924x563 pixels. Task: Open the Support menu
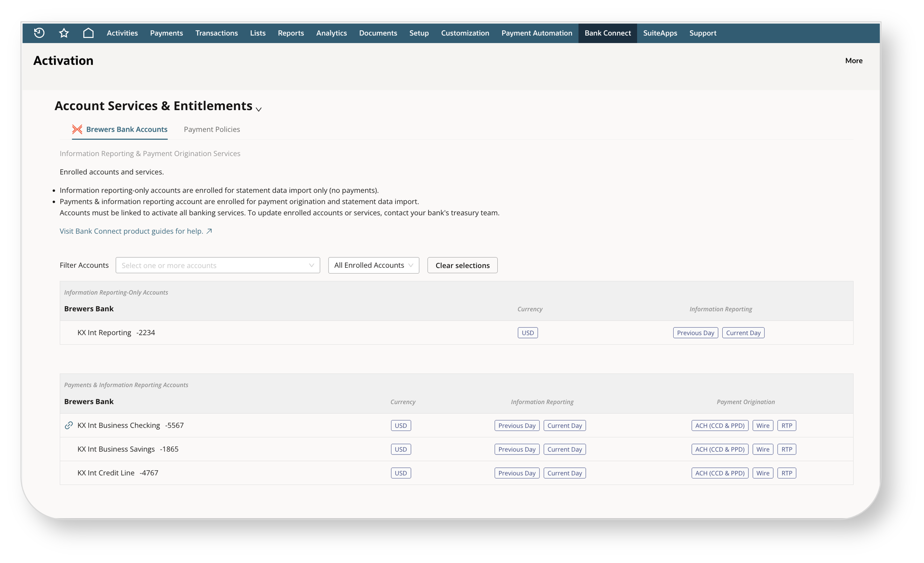click(703, 33)
